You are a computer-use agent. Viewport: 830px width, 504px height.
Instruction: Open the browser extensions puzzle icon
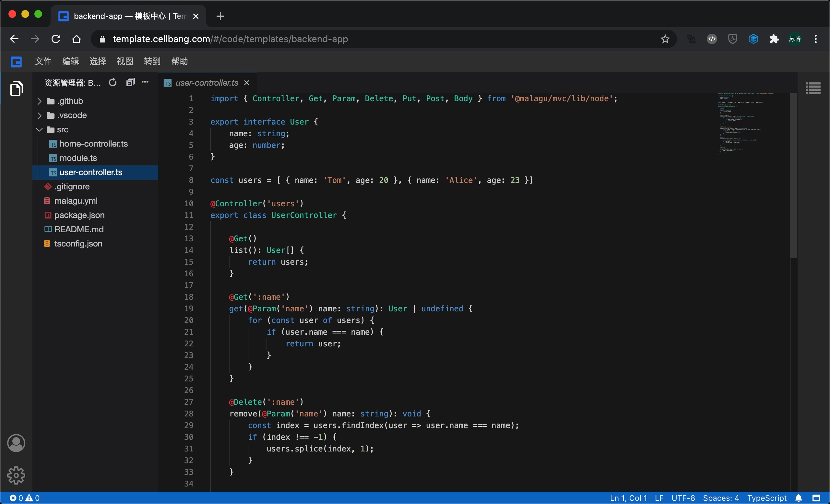pos(774,39)
